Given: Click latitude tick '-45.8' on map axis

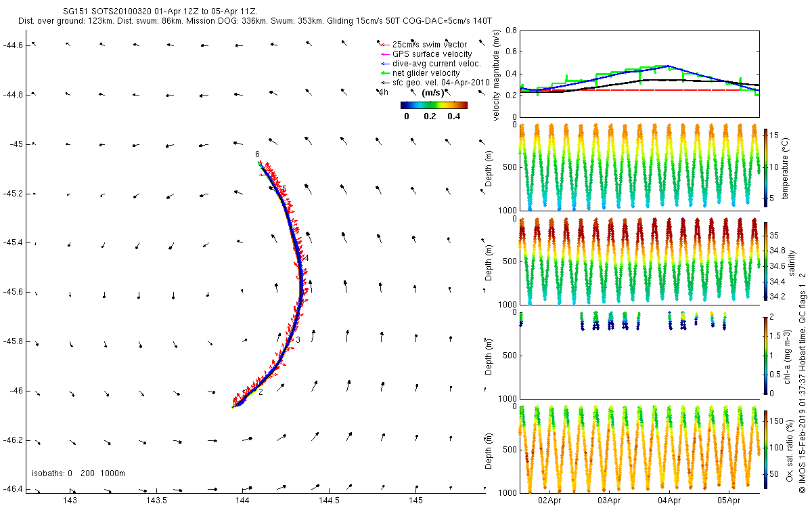Looking at the screenshot, I should coord(13,342).
